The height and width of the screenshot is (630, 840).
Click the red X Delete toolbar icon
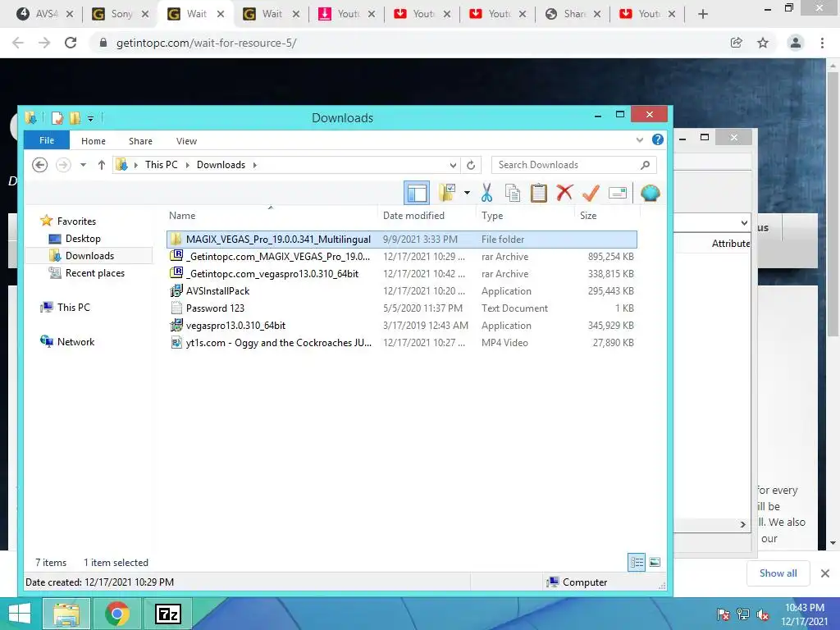pos(564,192)
